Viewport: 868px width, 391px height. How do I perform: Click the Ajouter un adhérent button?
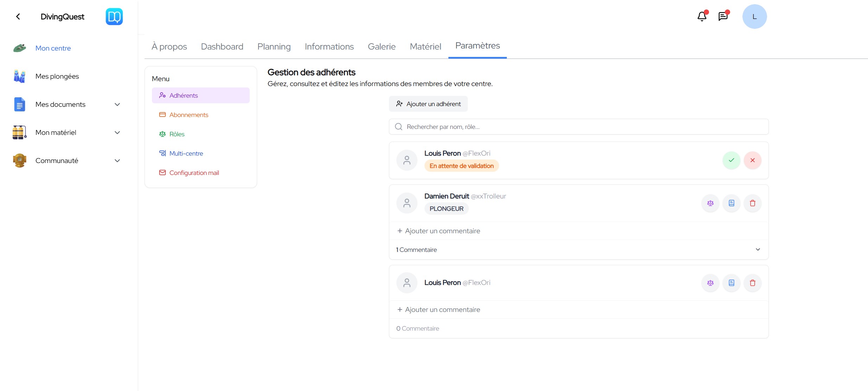click(428, 104)
